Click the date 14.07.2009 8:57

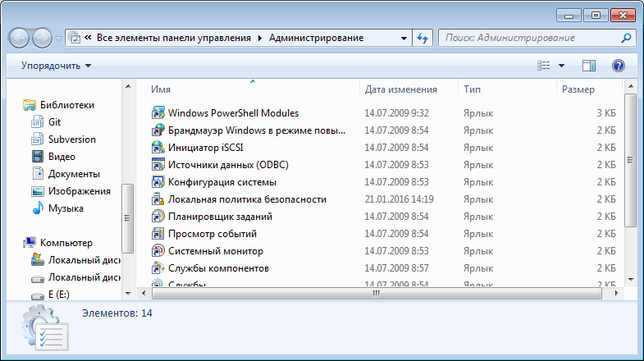pos(396,268)
